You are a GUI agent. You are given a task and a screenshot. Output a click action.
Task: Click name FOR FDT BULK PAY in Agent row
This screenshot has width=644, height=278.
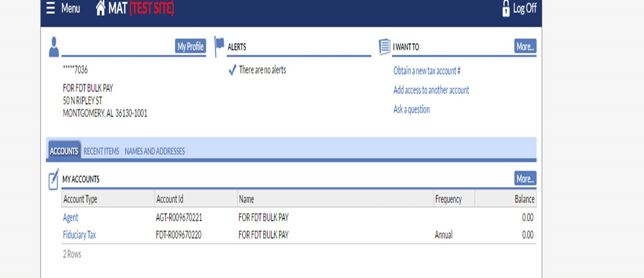263,217
